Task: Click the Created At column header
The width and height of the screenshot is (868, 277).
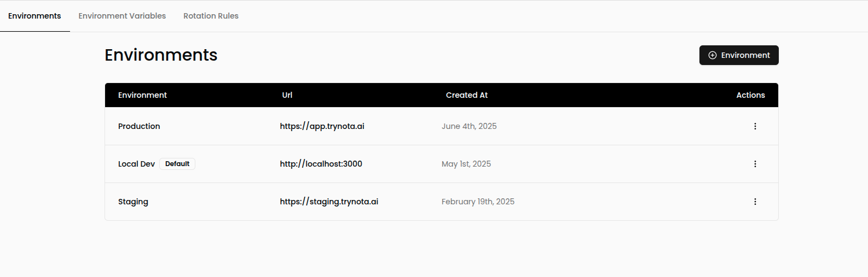Action: 466,95
